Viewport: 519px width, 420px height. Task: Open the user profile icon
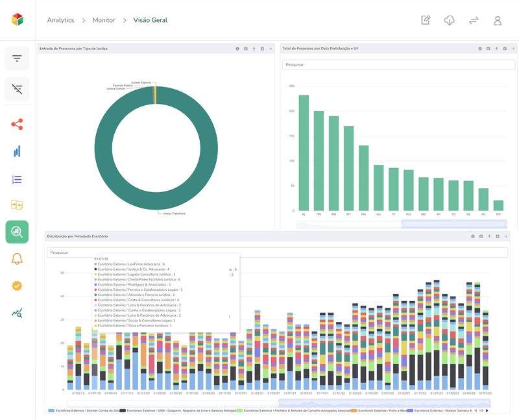498,20
